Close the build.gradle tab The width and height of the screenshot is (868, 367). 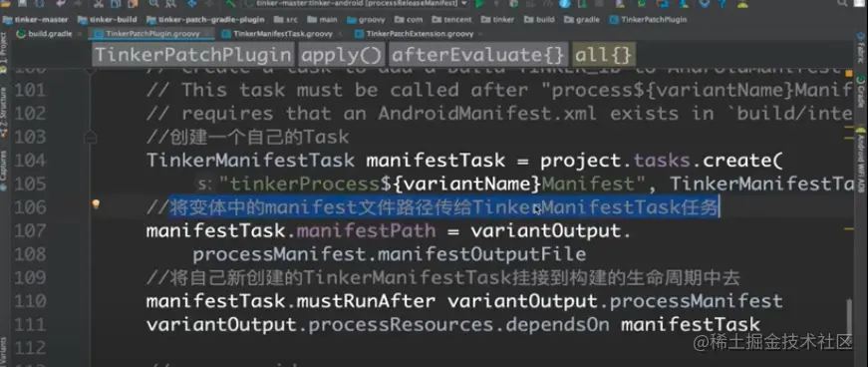pyautogui.click(x=80, y=34)
